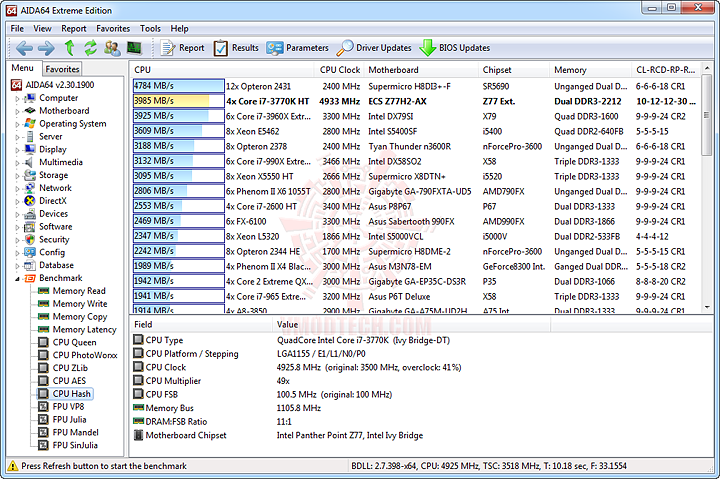Screen dimensions: 720x479
Task: Sort results by the CPU Clock column header
Action: [x=340, y=70]
